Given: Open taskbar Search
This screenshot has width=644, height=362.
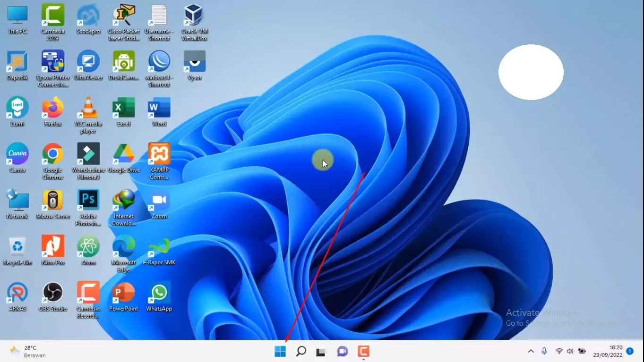Looking at the screenshot, I should tap(301, 351).
